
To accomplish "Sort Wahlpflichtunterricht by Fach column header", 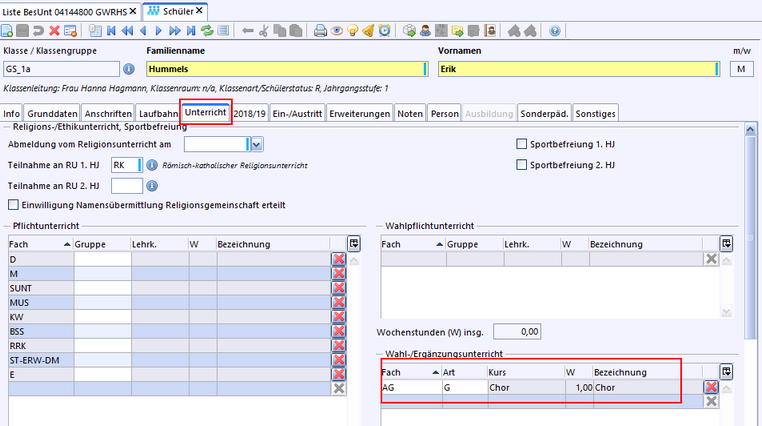I will pos(413,244).
